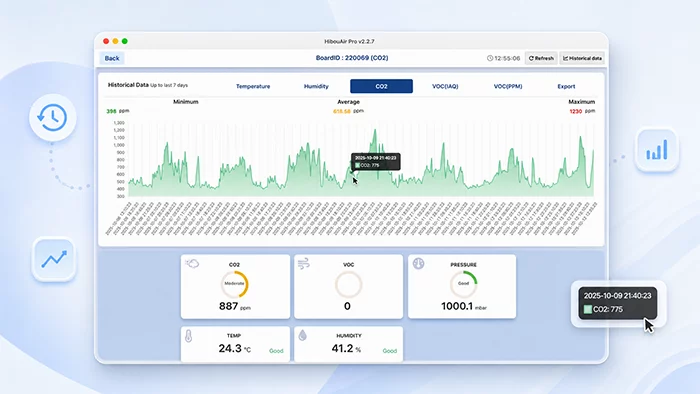Switch to the Humidity tab
The height and width of the screenshot is (394, 700).
point(316,86)
